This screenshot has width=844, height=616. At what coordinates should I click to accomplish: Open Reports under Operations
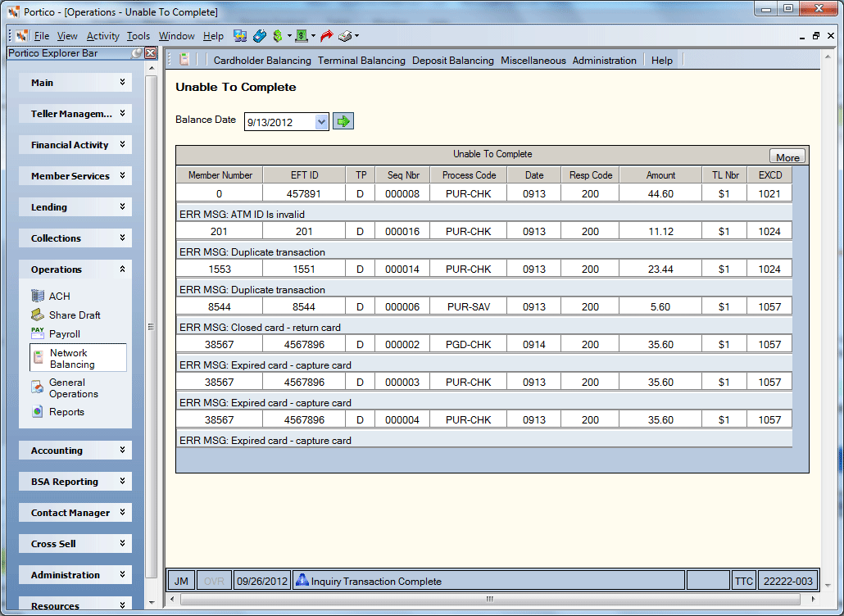58,411
